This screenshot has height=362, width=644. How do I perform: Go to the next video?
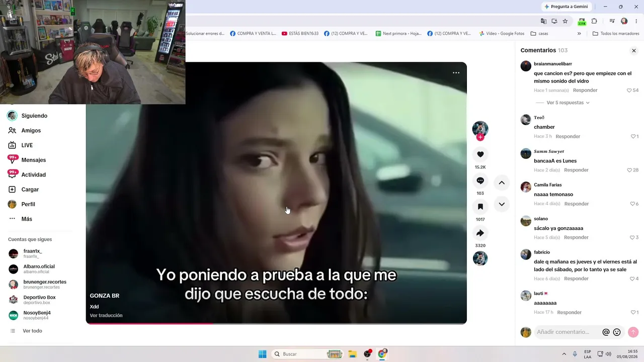[x=502, y=204]
